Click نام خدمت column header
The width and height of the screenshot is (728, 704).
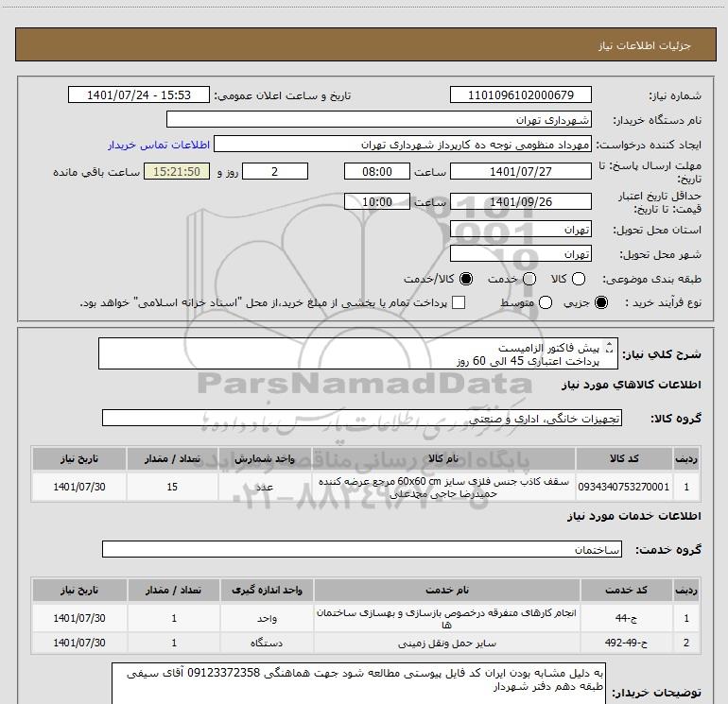coord(446,590)
